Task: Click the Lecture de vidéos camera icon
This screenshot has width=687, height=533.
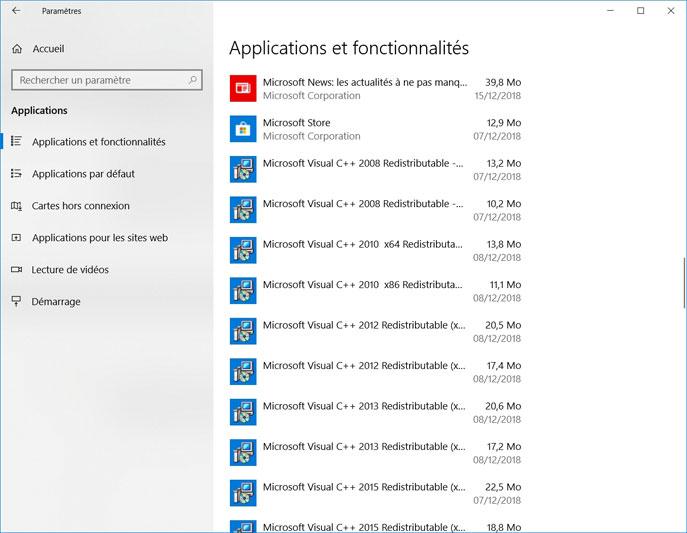Action: tap(16, 269)
